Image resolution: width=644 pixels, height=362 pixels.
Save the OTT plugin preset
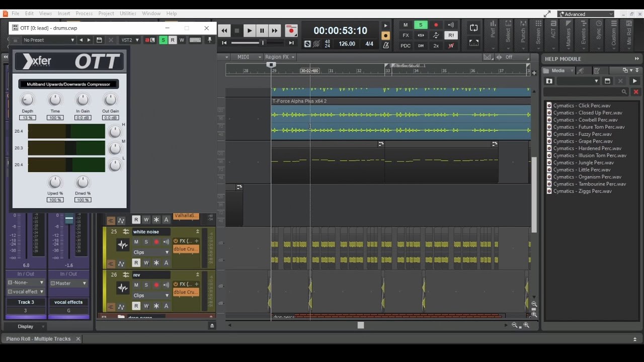(99, 40)
